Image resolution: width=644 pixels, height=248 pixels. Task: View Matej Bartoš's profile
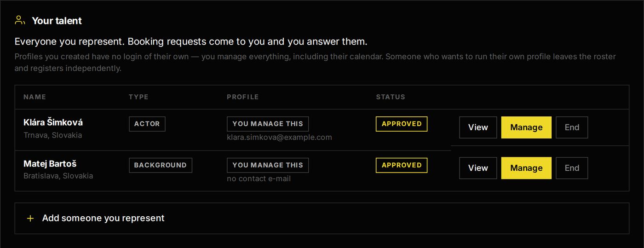point(478,168)
